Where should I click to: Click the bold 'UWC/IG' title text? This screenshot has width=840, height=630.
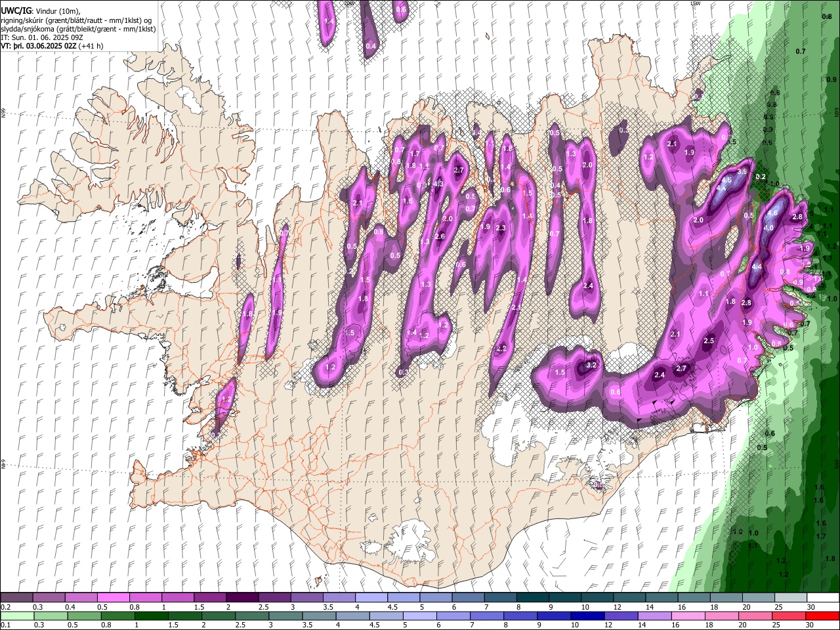pos(16,11)
